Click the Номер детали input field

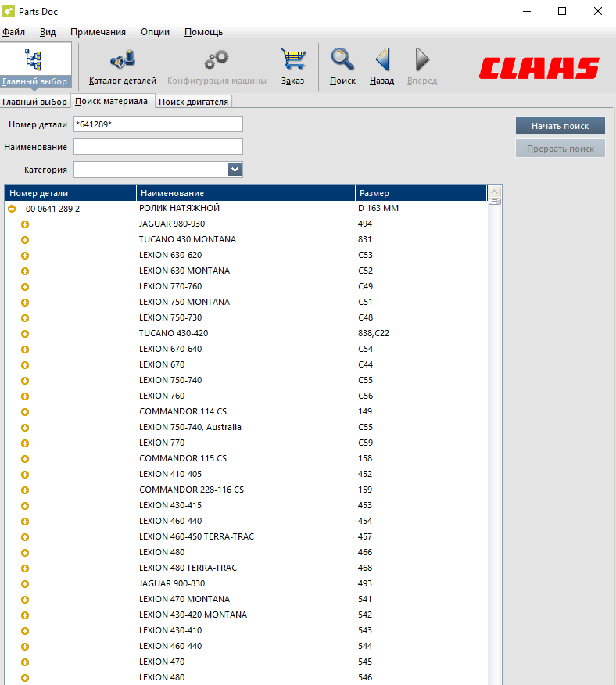click(x=158, y=124)
